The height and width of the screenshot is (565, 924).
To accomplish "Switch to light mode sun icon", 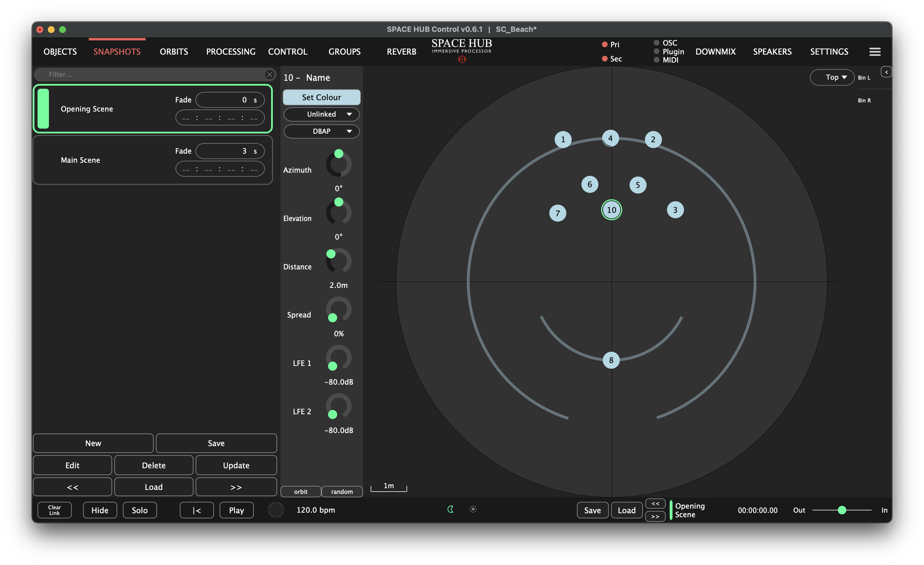I will (473, 509).
